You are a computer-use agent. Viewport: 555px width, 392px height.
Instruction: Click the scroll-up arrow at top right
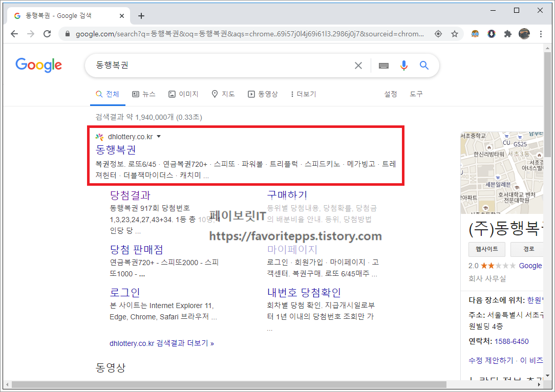547,48
